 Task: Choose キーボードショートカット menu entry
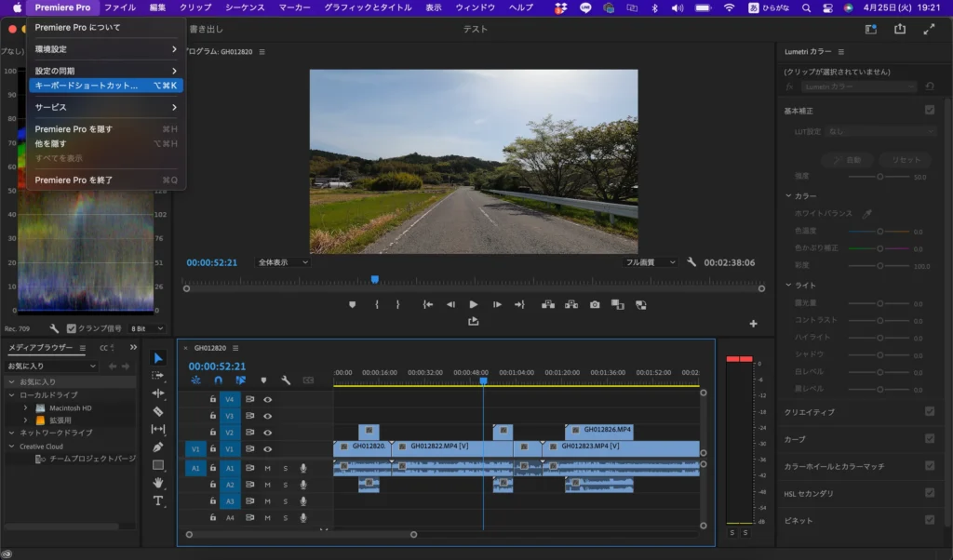pos(86,86)
